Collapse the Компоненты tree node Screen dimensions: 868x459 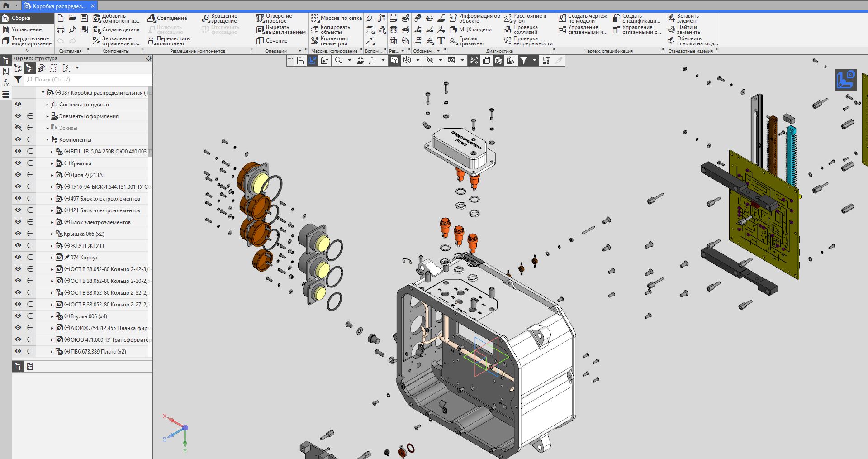(47, 140)
